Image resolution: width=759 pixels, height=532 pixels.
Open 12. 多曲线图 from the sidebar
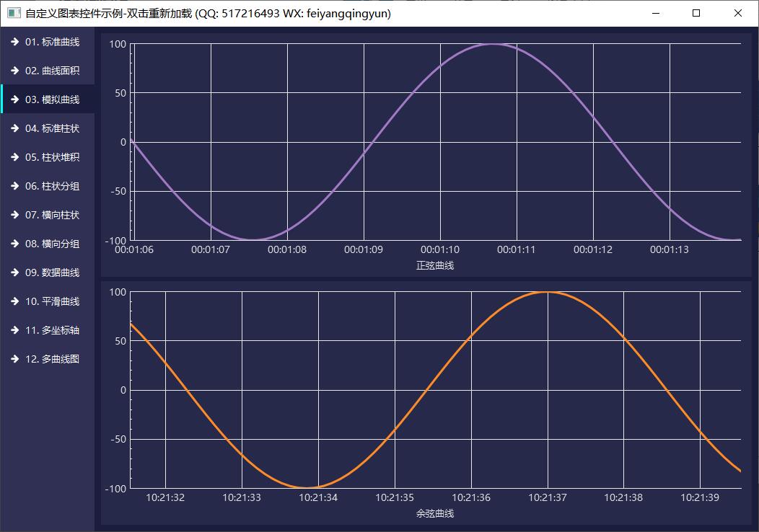(51, 359)
